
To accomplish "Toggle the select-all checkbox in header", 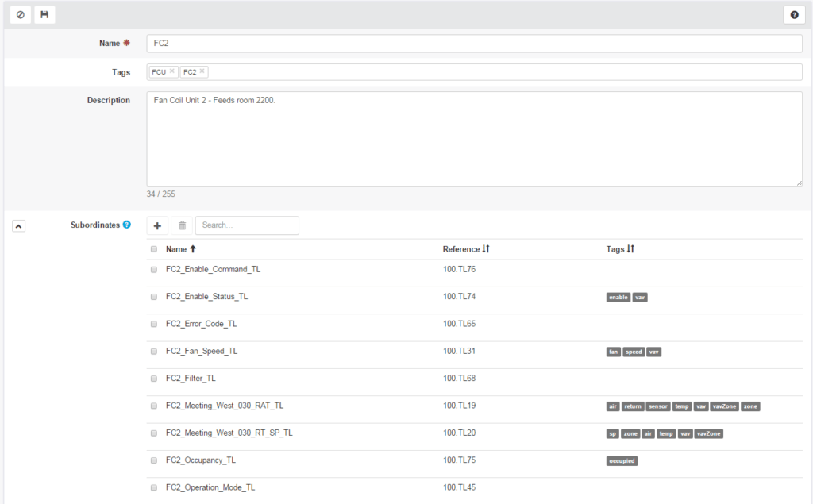I will click(x=154, y=249).
